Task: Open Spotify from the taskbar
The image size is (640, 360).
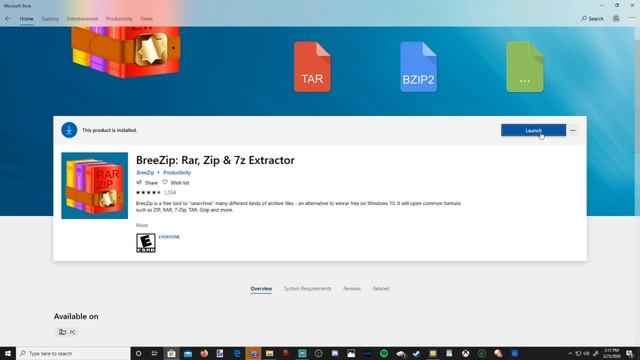Action: [384, 353]
